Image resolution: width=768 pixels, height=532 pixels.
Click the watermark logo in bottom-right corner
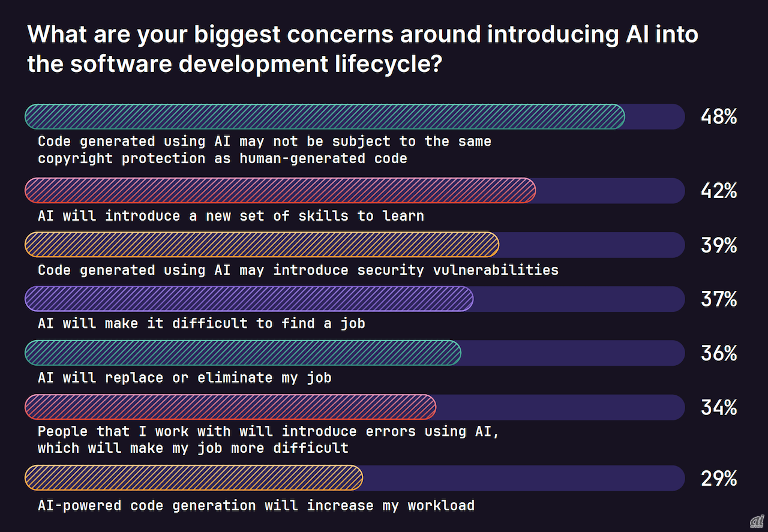[756, 521]
